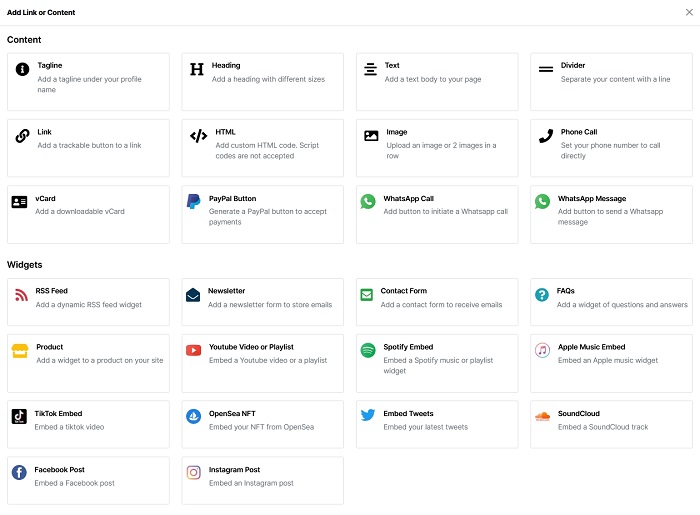
Task: Click the OpenSea sailboat icon
Action: tap(193, 416)
